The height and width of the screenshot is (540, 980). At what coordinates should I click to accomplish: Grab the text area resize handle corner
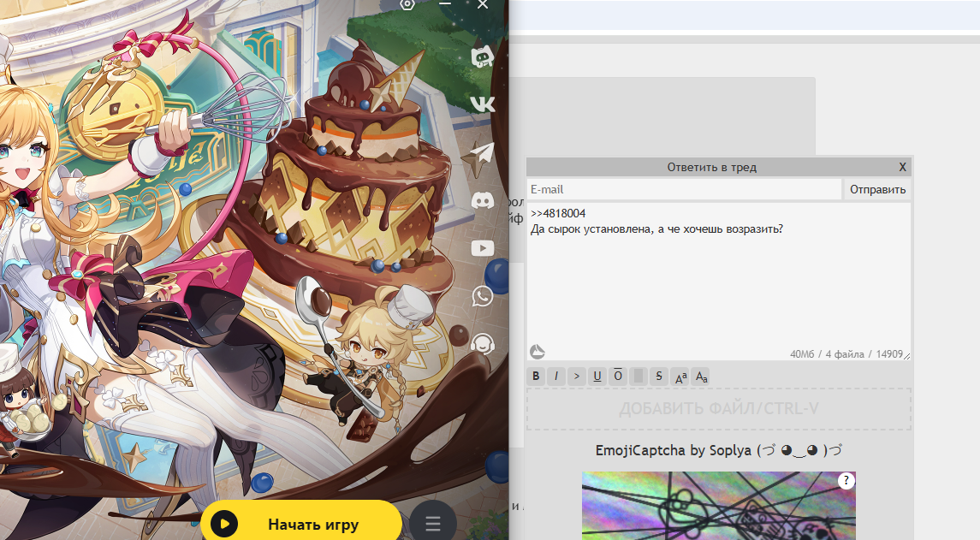[907, 356]
